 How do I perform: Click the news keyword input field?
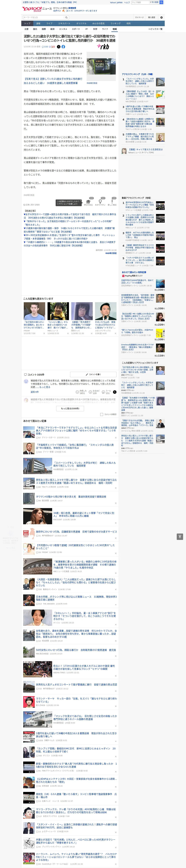click(44, 17)
